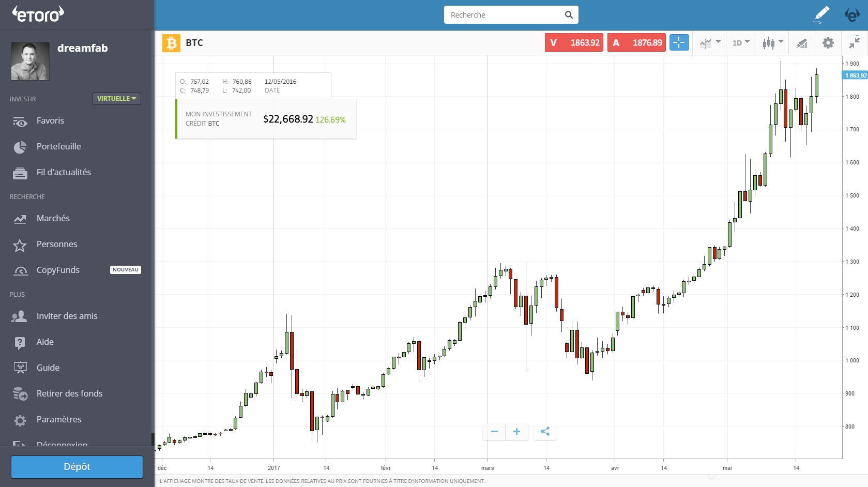Expand the 1D timeframe dropdown
The height and width of the screenshot is (487, 868).
click(740, 43)
